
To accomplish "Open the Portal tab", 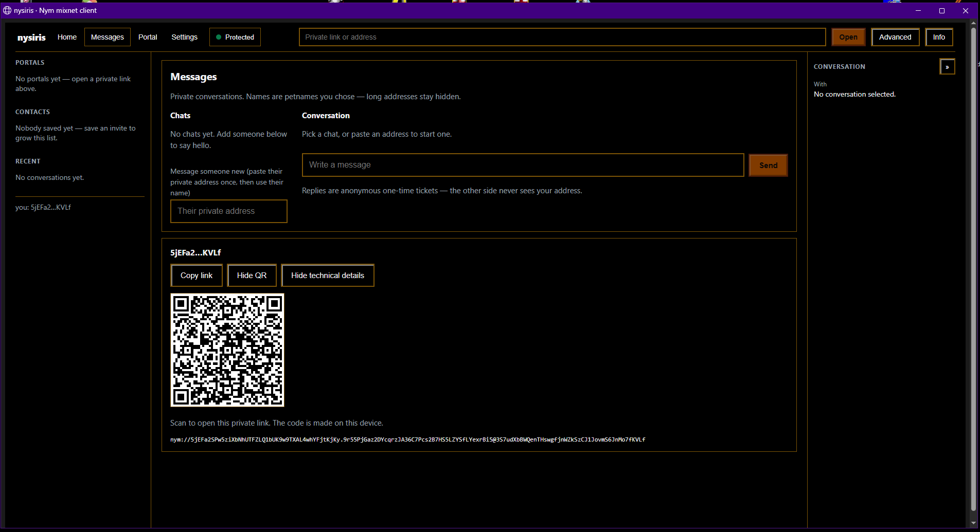I will click(148, 37).
